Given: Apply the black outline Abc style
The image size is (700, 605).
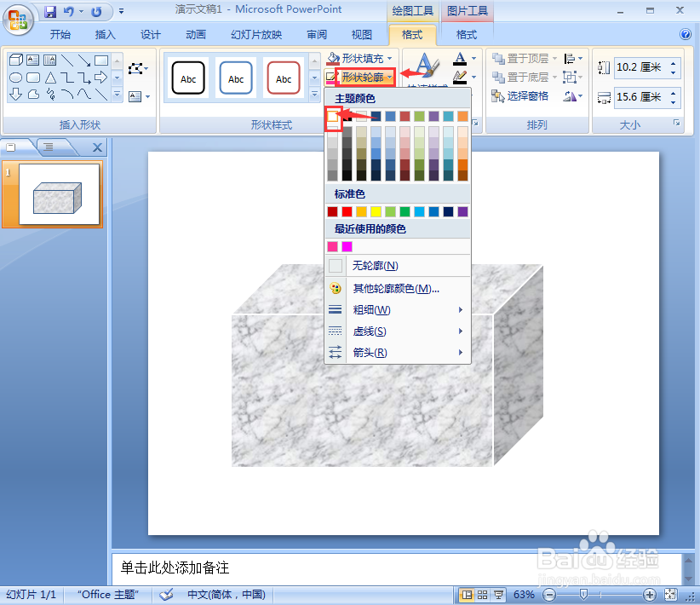Looking at the screenshot, I should 188,78.
